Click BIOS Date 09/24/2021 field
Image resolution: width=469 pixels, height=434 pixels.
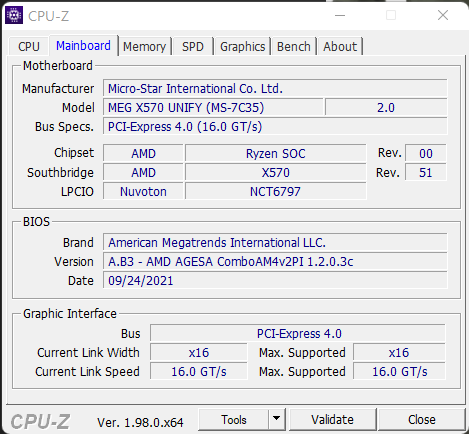click(x=275, y=281)
